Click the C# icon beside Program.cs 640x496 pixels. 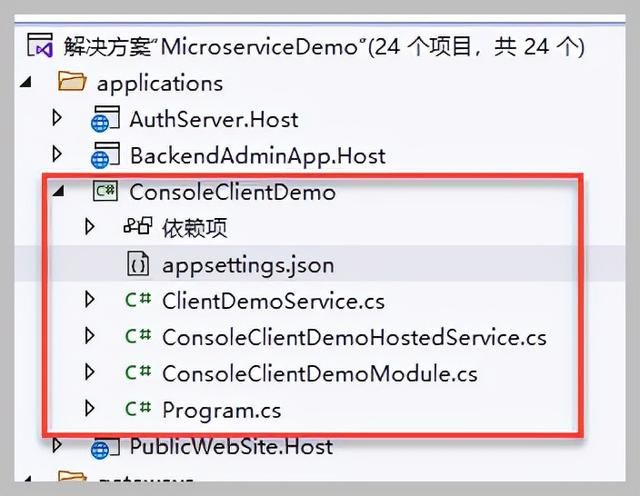pyautogui.click(x=138, y=409)
